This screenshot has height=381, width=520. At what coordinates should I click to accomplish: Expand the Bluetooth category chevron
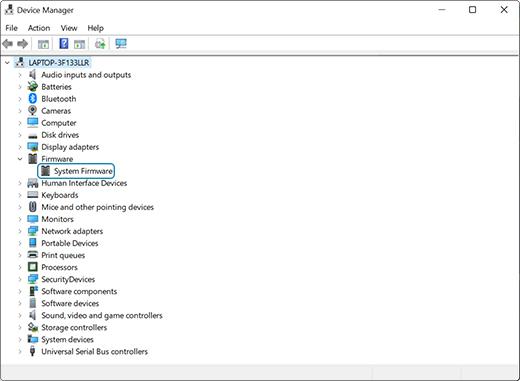click(20, 99)
